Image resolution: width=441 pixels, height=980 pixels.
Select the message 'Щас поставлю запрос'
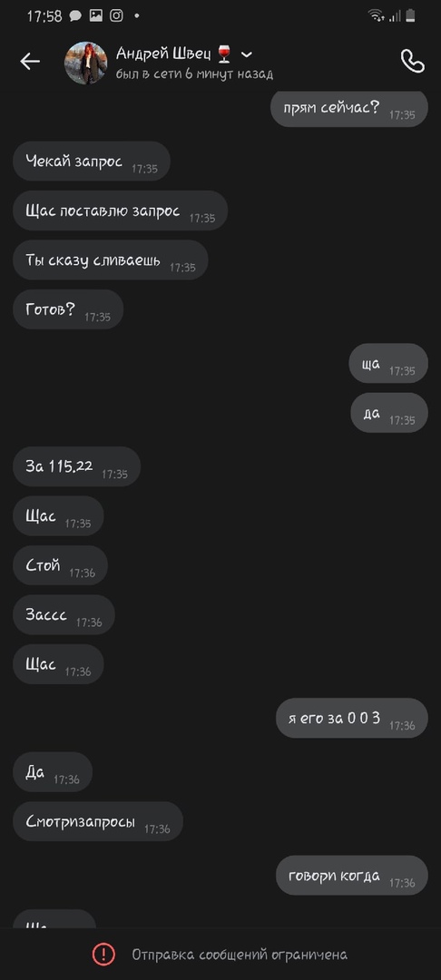121,211
